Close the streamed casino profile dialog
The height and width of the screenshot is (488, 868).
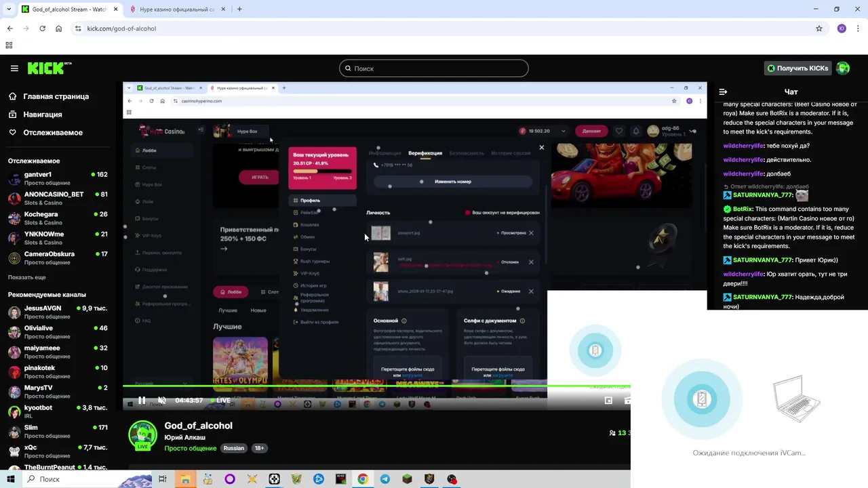click(541, 147)
